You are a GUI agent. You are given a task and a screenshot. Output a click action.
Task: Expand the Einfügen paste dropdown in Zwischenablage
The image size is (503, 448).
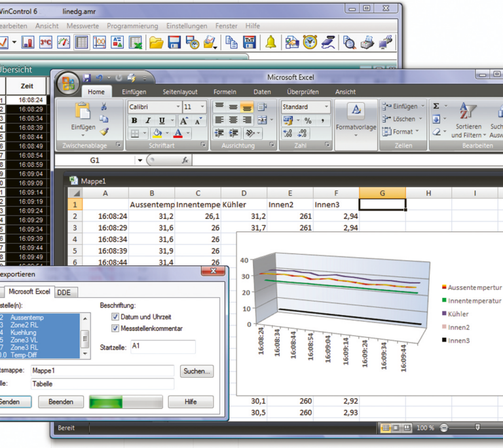click(x=83, y=135)
